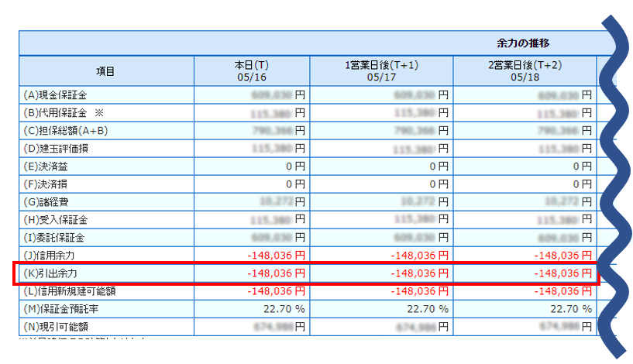Click the (A)現金保証金 row label

tap(56, 95)
